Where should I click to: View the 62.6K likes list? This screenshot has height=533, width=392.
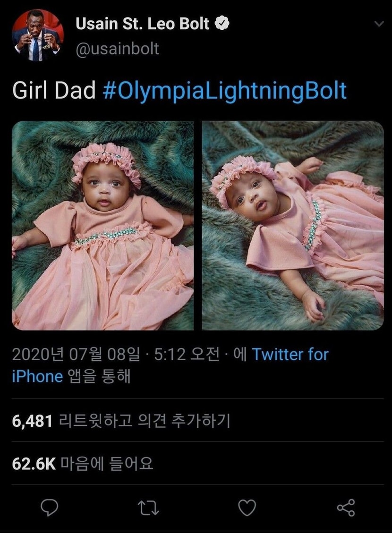[83, 464]
